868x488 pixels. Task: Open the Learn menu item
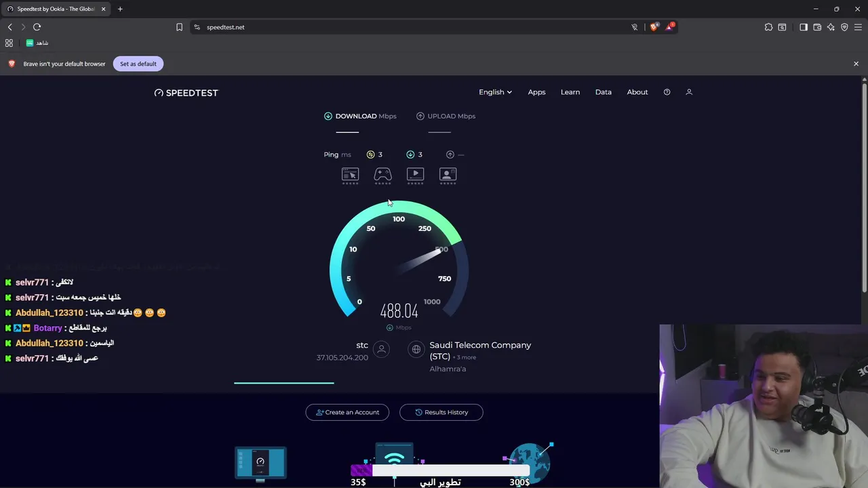pyautogui.click(x=570, y=92)
